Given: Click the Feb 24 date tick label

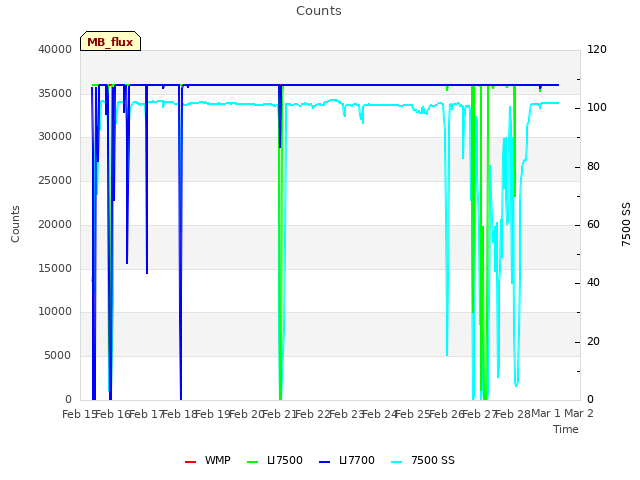Looking at the screenshot, I should pyautogui.click(x=380, y=414).
